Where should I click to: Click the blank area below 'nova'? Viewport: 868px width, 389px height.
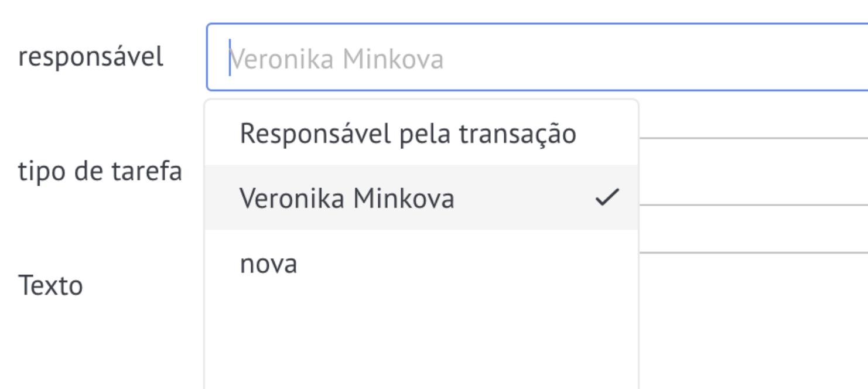pos(421,342)
